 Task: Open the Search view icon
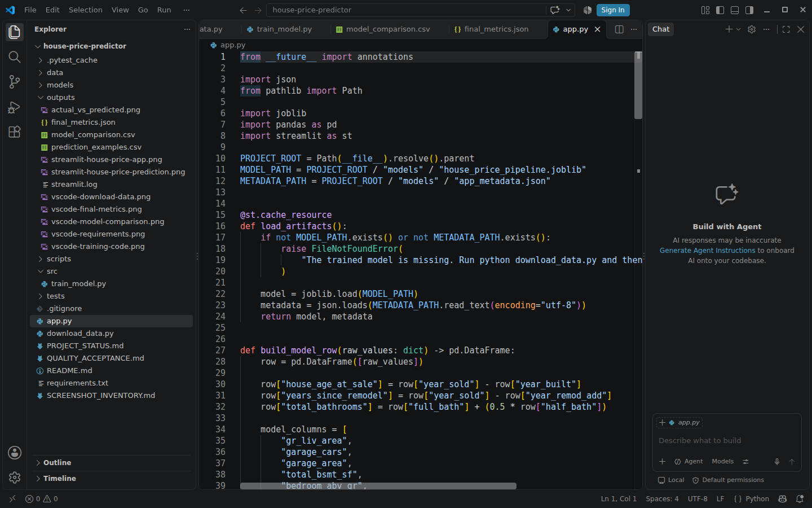click(x=15, y=57)
